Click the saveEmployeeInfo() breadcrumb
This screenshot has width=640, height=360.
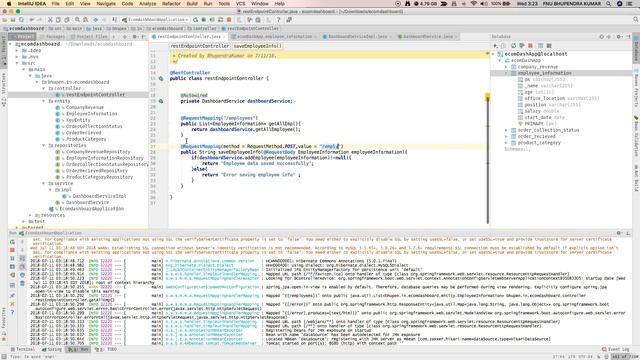[258, 46]
